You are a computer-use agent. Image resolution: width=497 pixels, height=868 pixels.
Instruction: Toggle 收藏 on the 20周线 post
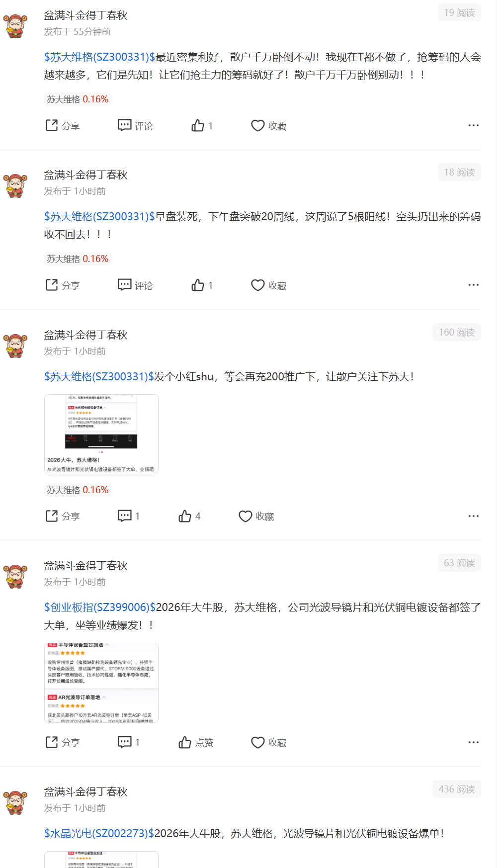269,285
